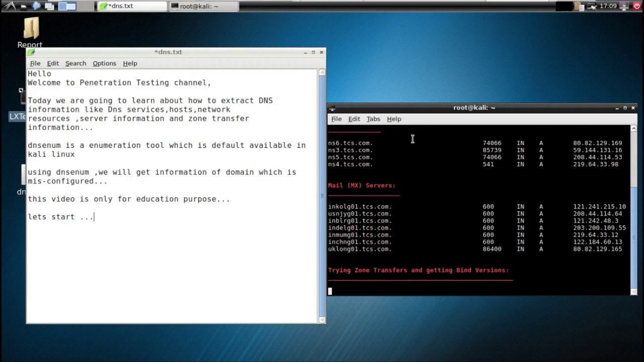The image size is (644, 362).
Task: Minimize the dns.txt editor window
Action: (x=305, y=52)
